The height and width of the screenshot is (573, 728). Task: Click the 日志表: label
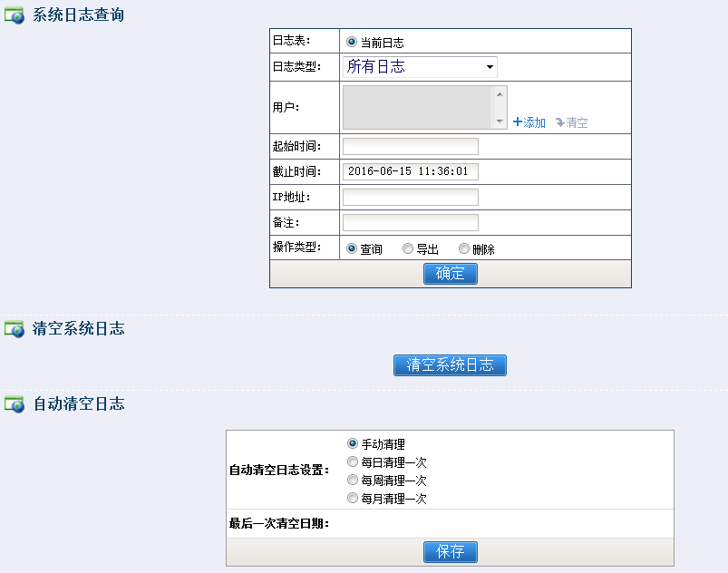tap(291, 41)
